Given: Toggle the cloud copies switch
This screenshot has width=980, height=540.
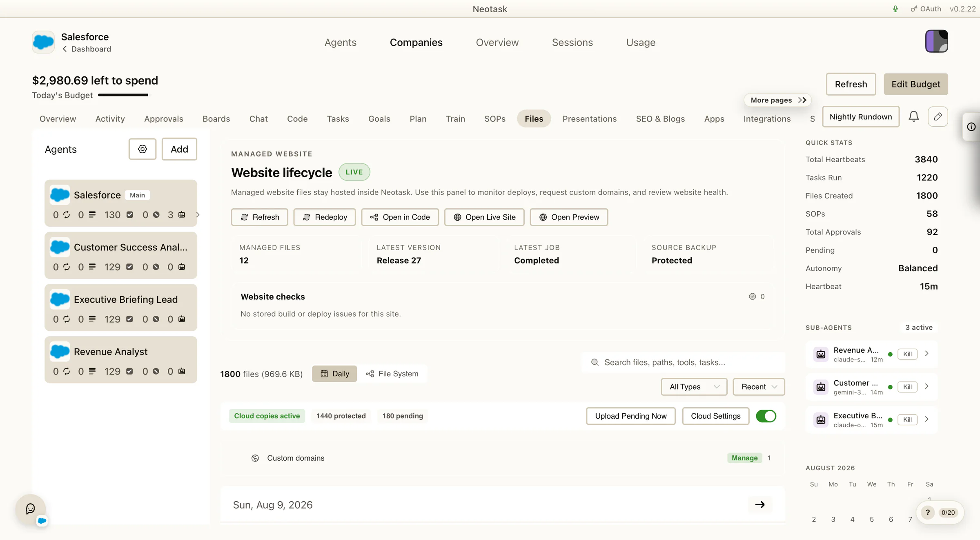Looking at the screenshot, I should 766,416.
